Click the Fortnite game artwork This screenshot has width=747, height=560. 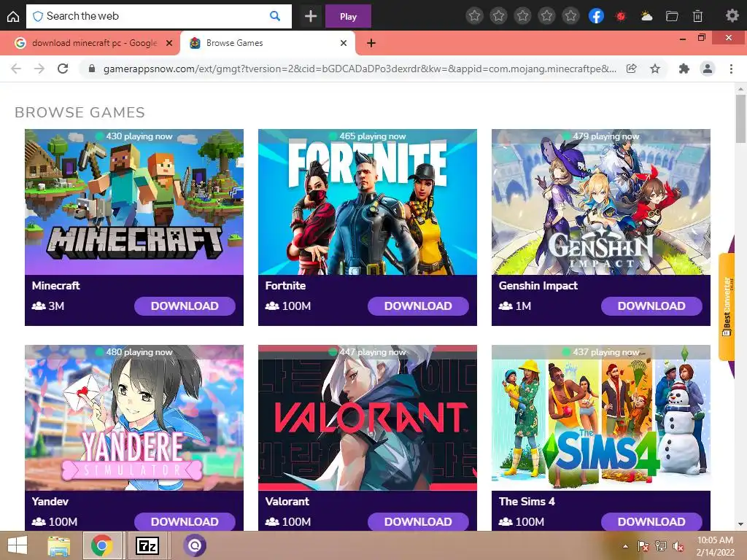[x=368, y=202]
